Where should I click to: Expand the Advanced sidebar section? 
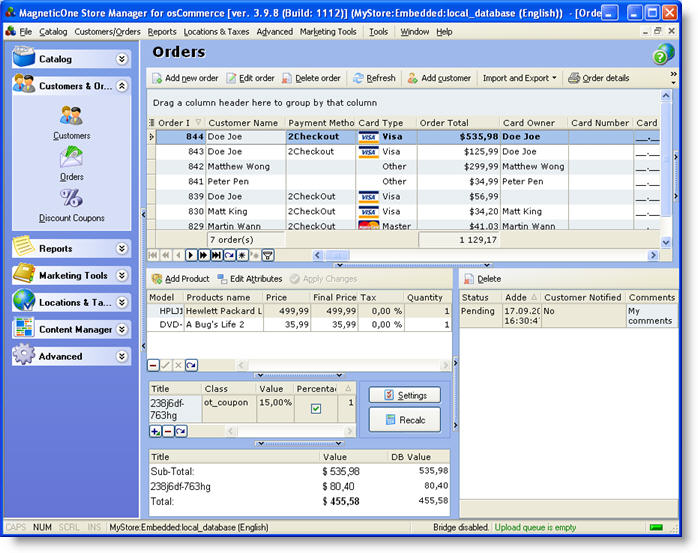[122, 356]
